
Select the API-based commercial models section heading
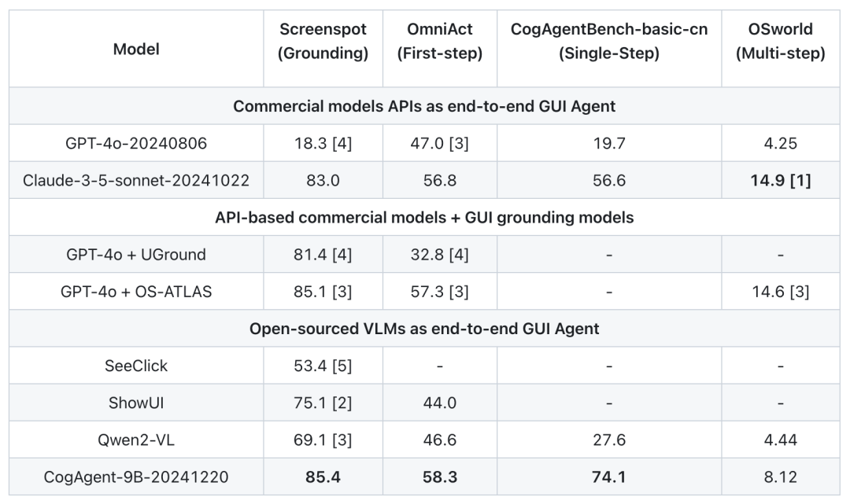click(x=424, y=218)
